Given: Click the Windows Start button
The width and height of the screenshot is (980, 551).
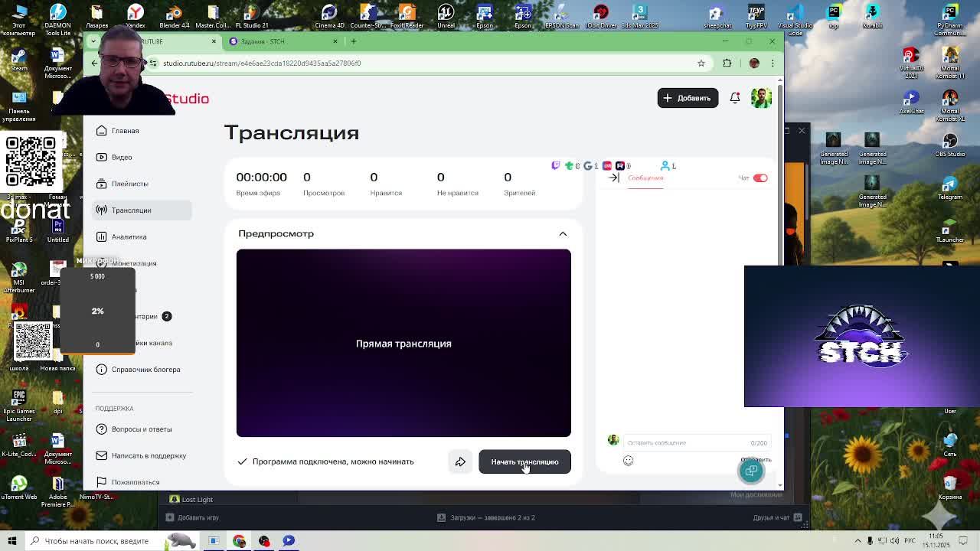Looking at the screenshot, I should point(12,541).
